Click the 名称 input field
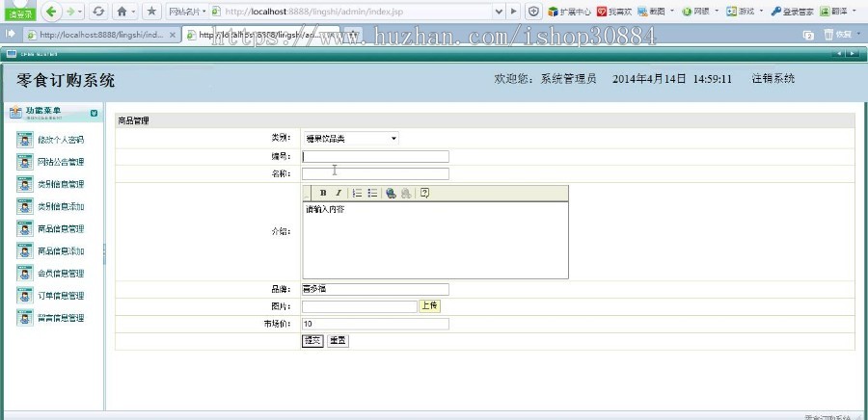The height and width of the screenshot is (420, 868). coord(375,173)
